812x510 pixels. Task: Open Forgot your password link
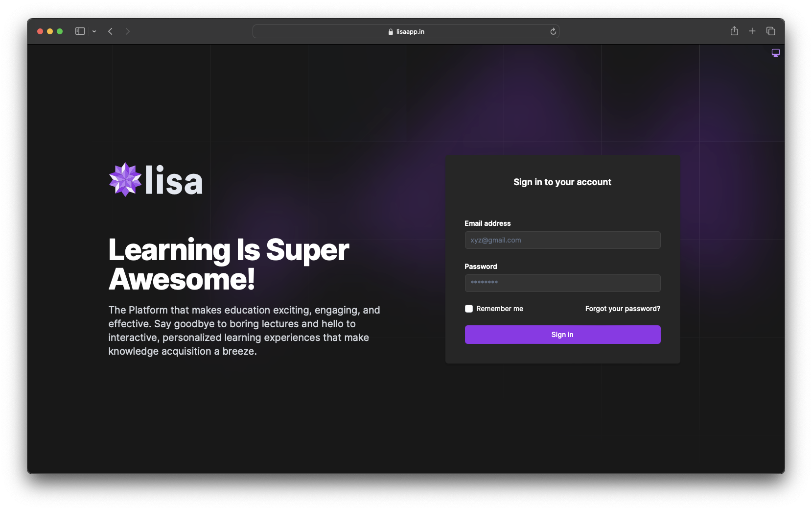pos(623,309)
